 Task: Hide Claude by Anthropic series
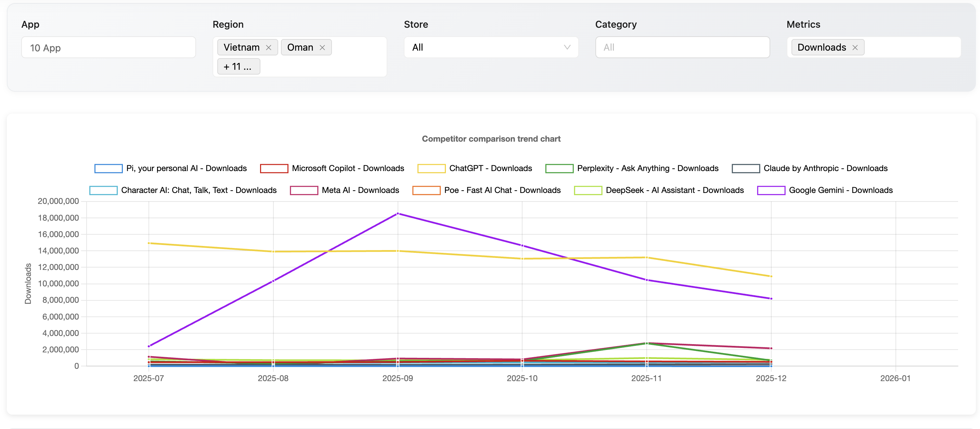point(745,168)
